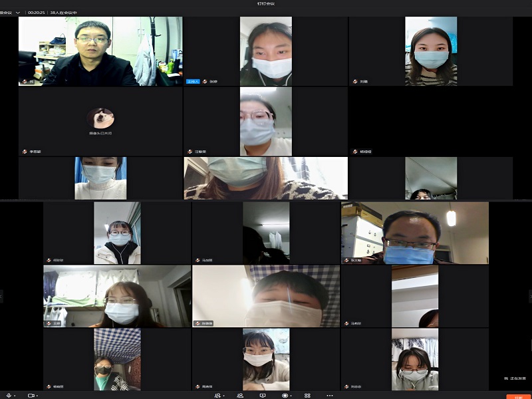Screen dimensions: 532x399
Task: Click the 38 participants in meeting label
Action: coord(64,12)
